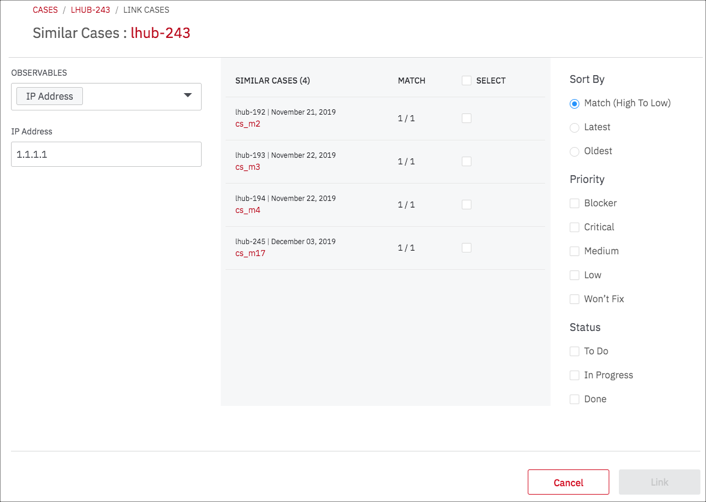
Task: Click 'lhub-192 | November 21, 2019' text
Action: pyautogui.click(x=285, y=112)
